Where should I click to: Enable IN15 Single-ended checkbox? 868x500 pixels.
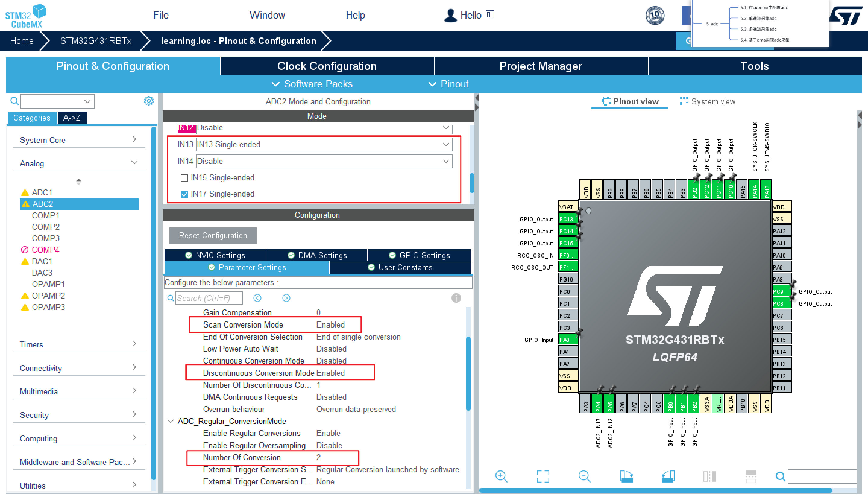184,178
